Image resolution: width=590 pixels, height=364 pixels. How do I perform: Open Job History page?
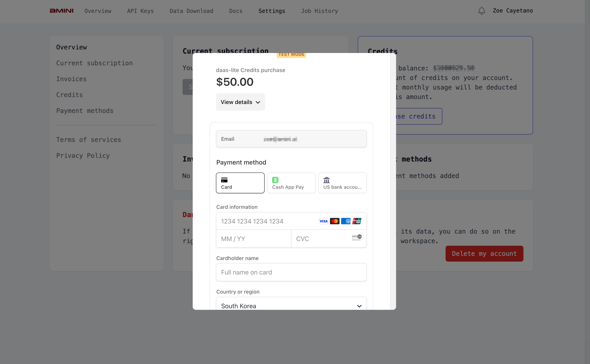tap(319, 11)
